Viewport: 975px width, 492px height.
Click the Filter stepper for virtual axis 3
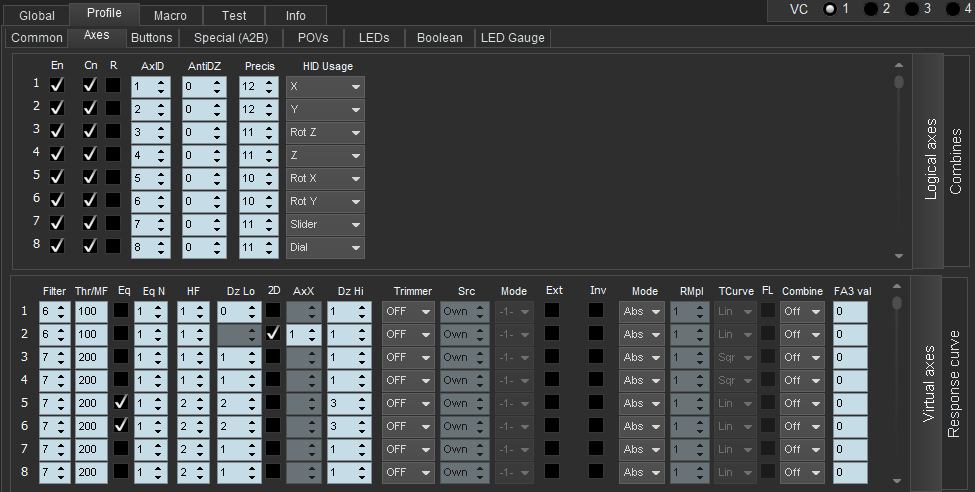click(54, 357)
